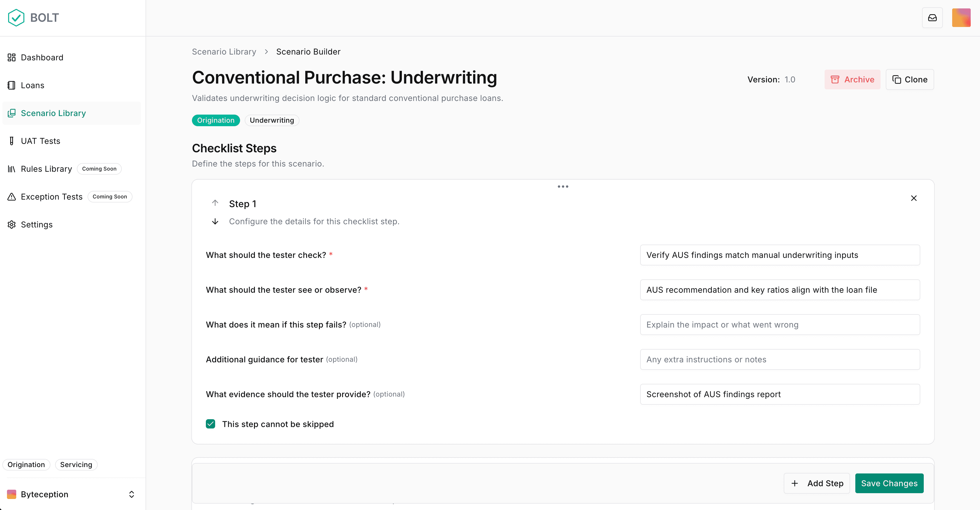Toggle 'This step cannot be skipped' checkbox

pyautogui.click(x=210, y=424)
